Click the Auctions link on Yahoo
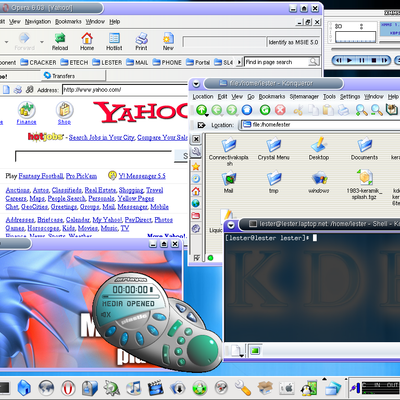 (18, 190)
